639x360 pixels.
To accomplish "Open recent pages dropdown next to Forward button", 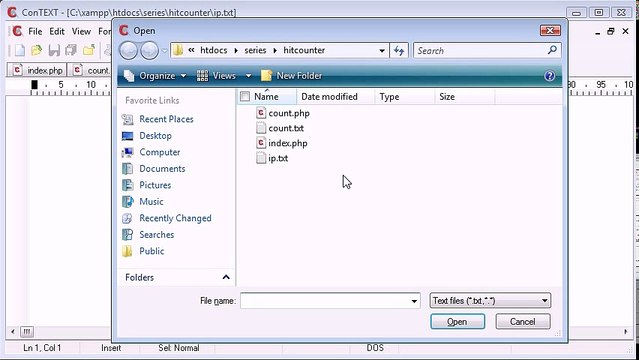I will [164, 51].
